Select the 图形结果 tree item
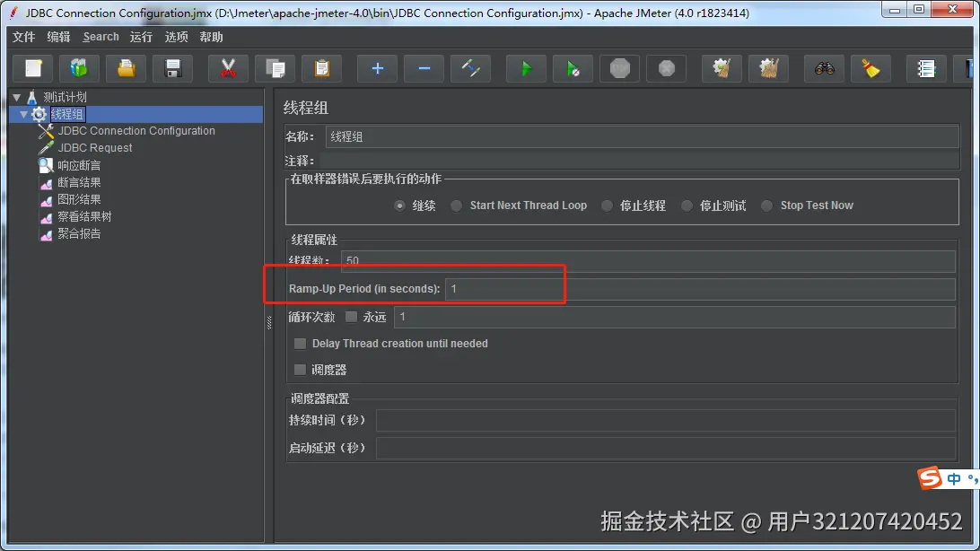 (79, 199)
